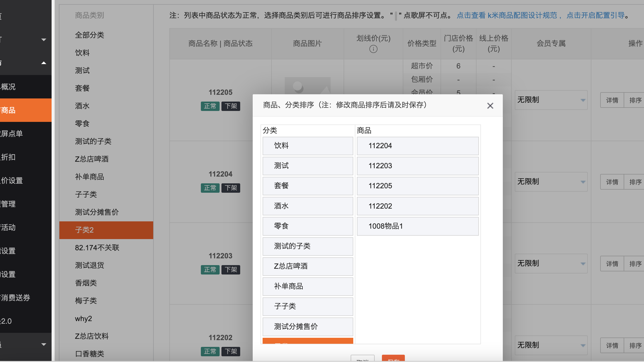Open 82.174不关联 category
The image size is (644, 362).
(x=106, y=248)
